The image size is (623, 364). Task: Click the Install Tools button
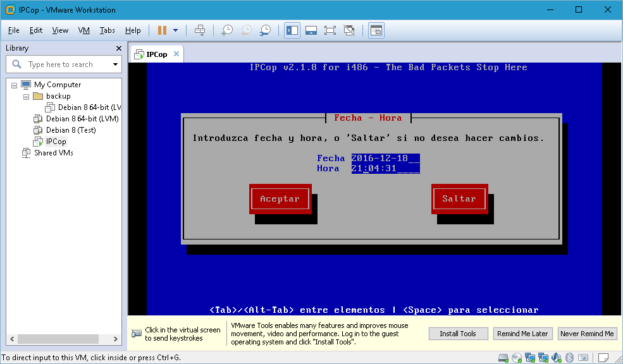click(x=458, y=333)
